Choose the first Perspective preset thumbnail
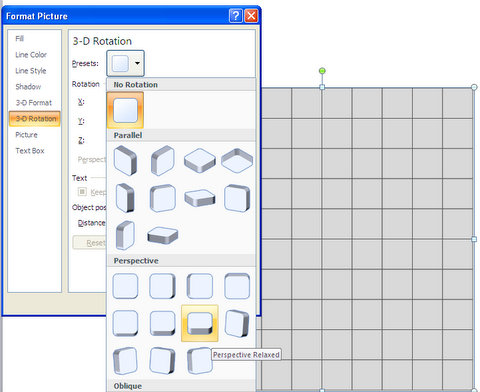Viewport: 480px width, 392px height. [125, 286]
